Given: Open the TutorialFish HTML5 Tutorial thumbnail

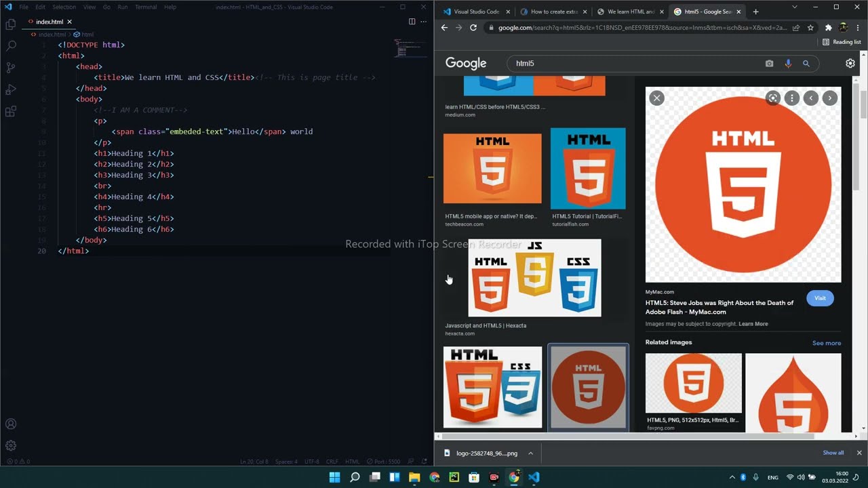Looking at the screenshot, I should coord(588,168).
